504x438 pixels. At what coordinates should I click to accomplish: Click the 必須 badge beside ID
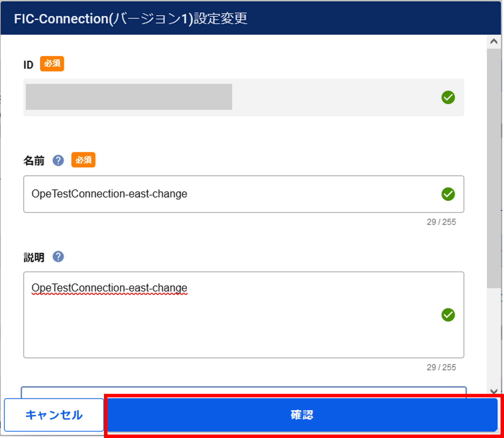pos(52,64)
